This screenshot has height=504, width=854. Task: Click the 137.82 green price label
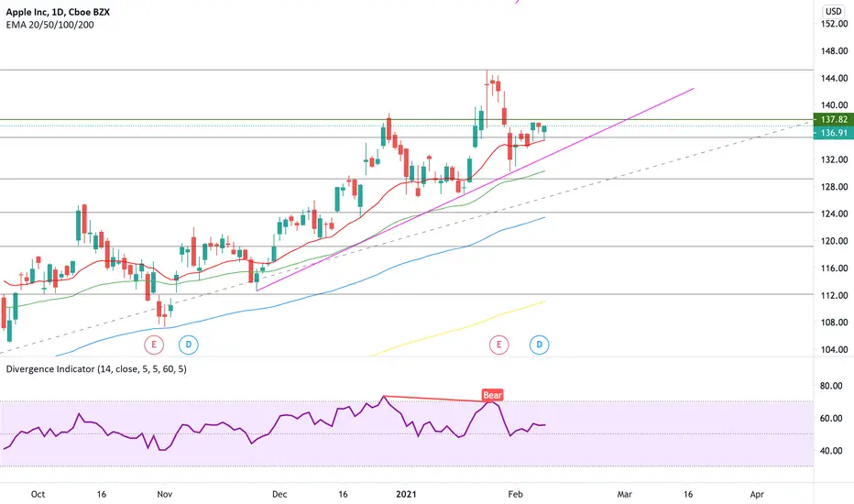tap(833, 119)
